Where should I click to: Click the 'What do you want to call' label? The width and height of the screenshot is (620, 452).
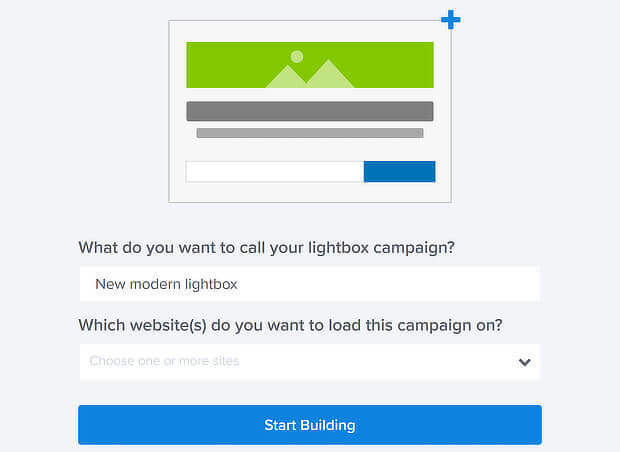pyautogui.click(x=267, y=248)
